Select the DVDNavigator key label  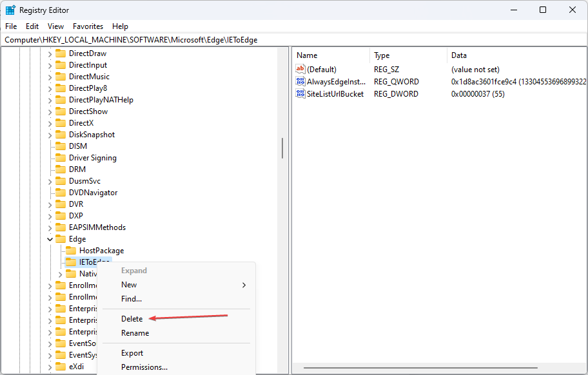pos(93,193)
